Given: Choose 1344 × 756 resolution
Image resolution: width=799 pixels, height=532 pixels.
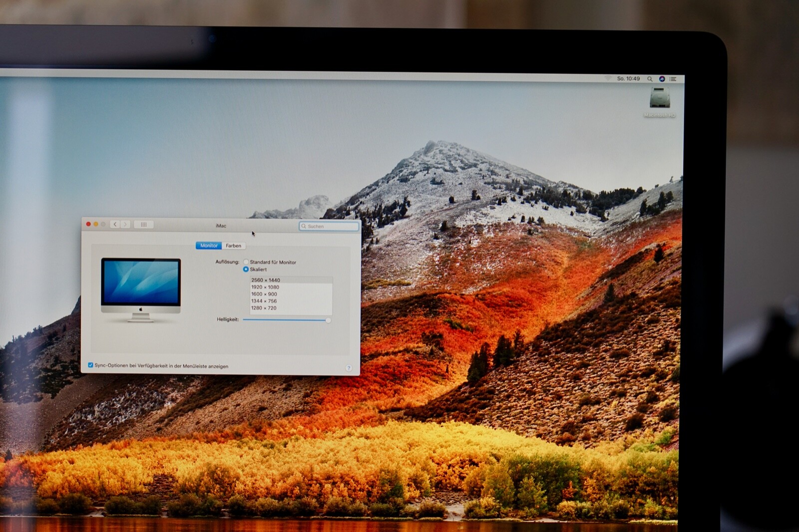Looking at the screenshot, I should [x=291, y=301].
